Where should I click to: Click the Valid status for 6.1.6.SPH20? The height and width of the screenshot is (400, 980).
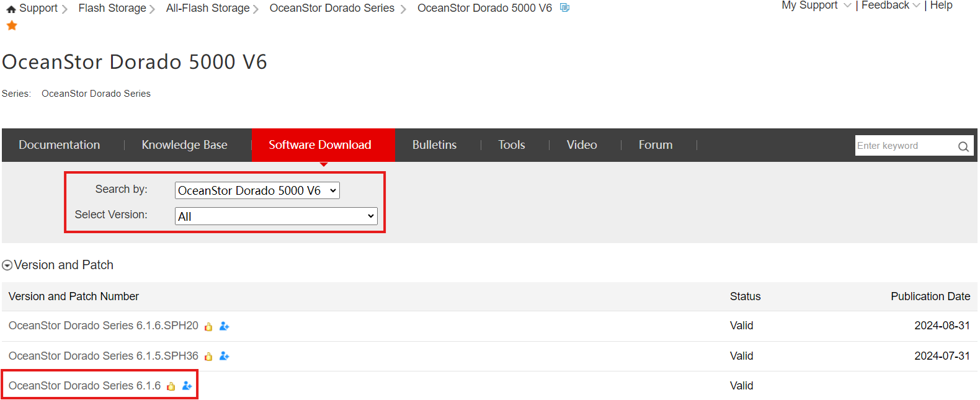(x=741, y=326)
